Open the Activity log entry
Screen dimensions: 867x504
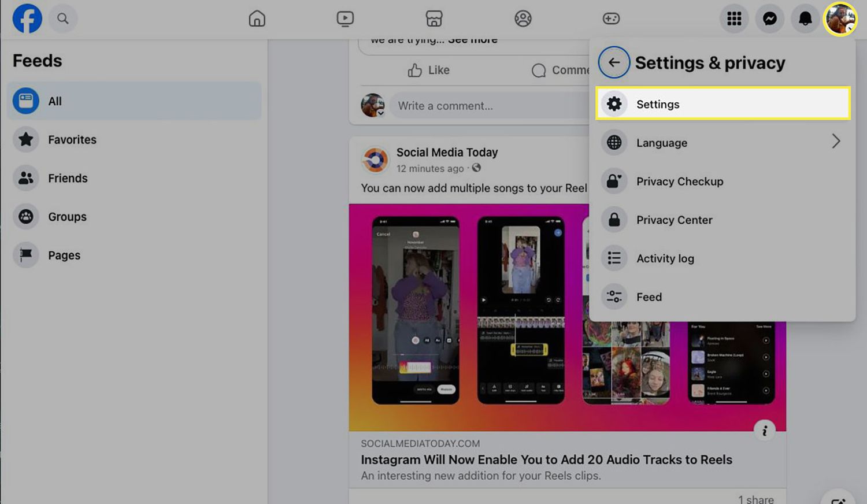665,258
